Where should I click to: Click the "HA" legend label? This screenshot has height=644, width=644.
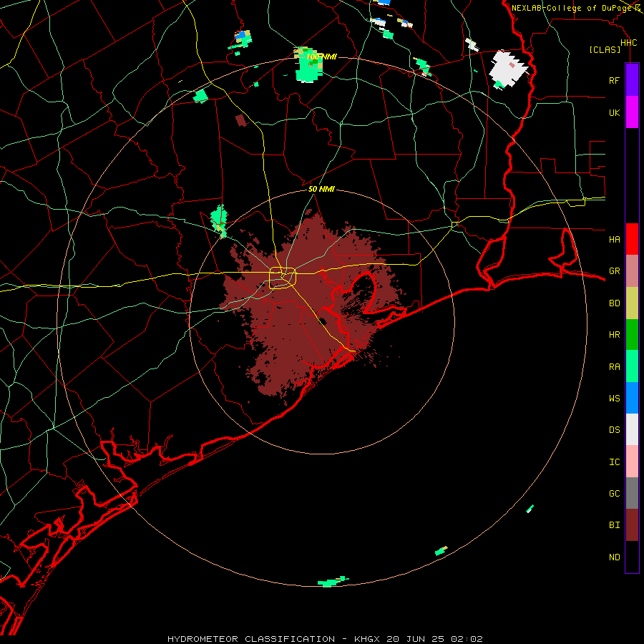coord(614,239)
